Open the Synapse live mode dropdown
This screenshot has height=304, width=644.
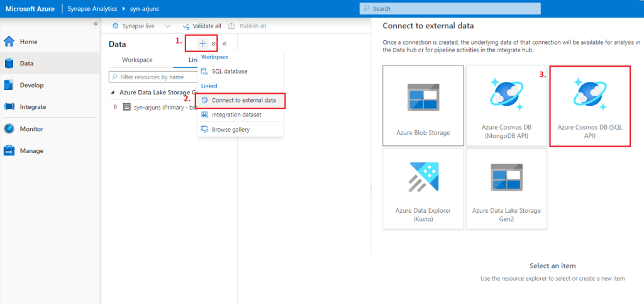click(x=167, y=26)
